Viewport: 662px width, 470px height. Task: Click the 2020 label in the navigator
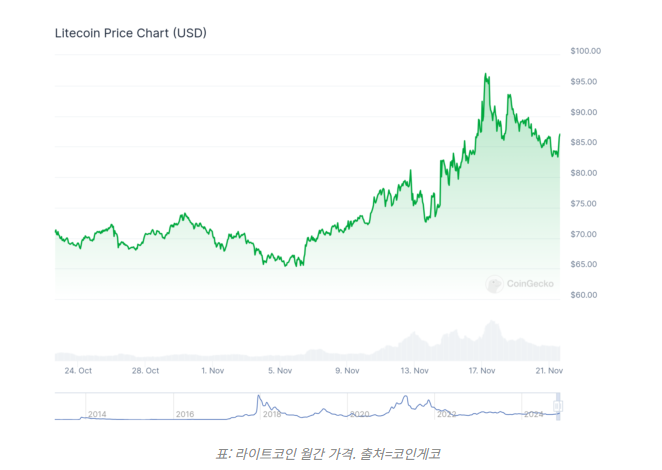(x=360, y=413)
